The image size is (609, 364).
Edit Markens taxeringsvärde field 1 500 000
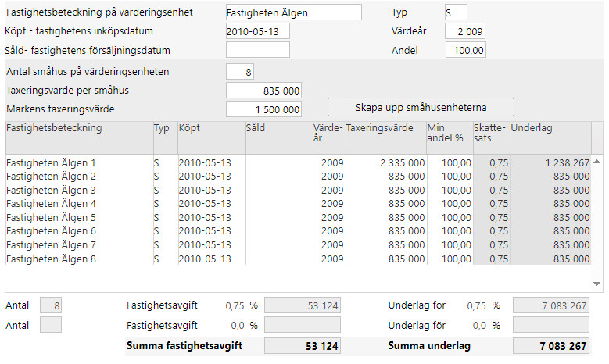click(263, 109)
